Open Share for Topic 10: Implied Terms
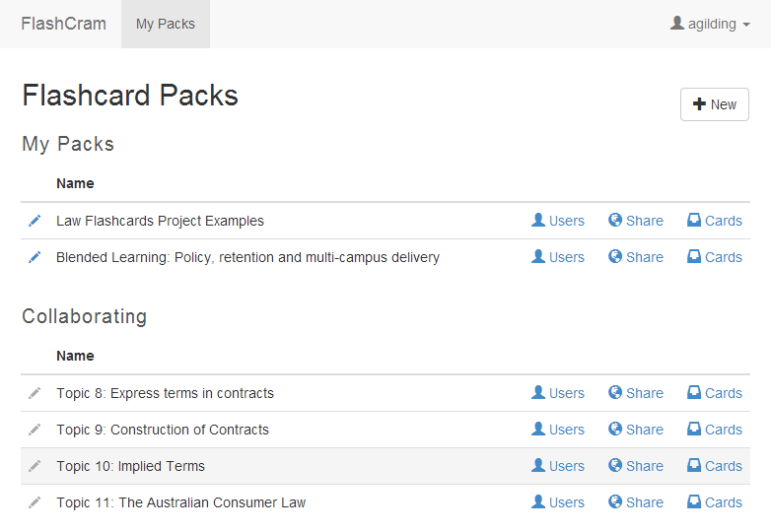Viewport: 771px width, 532px height. click(636, 466)
